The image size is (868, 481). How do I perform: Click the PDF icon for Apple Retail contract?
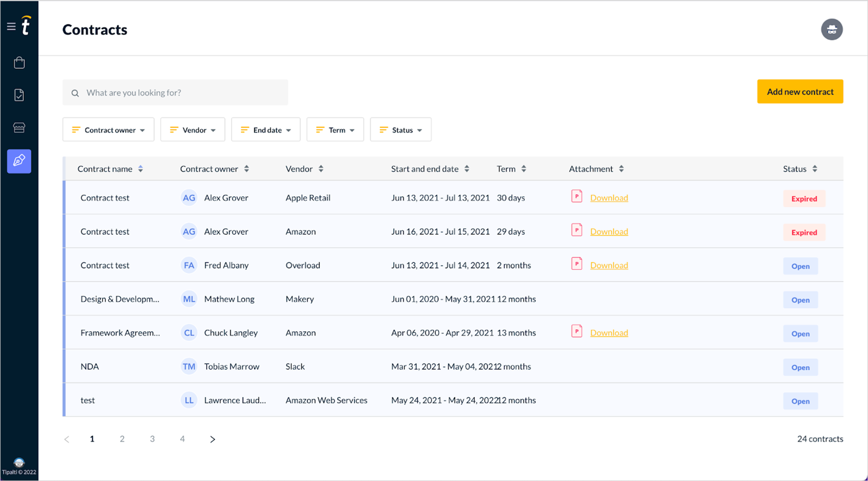[577, 196]
